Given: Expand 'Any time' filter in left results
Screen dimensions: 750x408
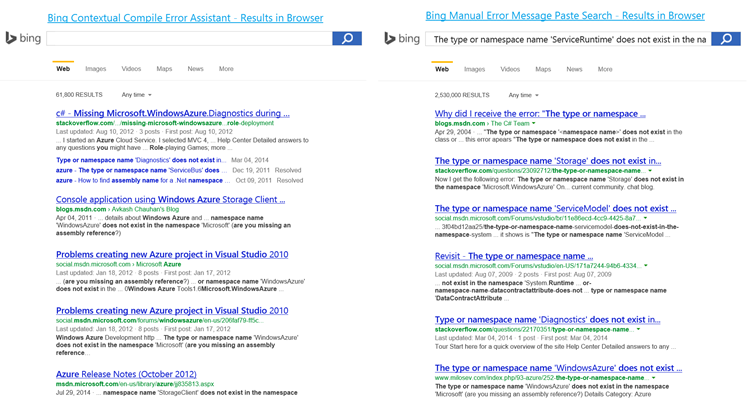Looking at the screenshot, I should [x=136, y=95].
